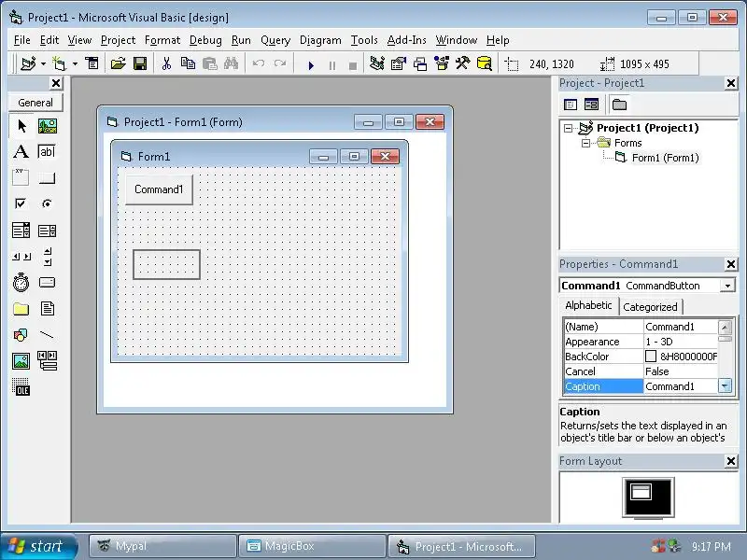Viewport: 747px width, 560px height.
Task: Select the OLE container control tool
Action: click(21, 386)
